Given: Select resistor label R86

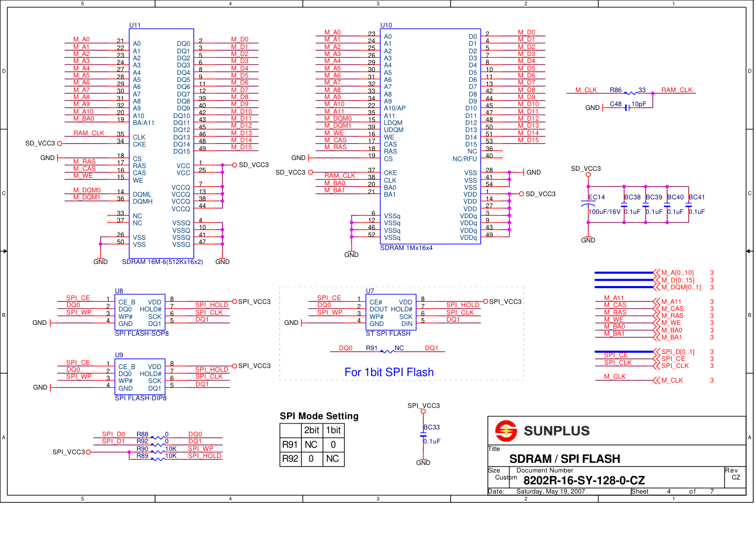Looking at the screenshot, I should pos(615,90).
